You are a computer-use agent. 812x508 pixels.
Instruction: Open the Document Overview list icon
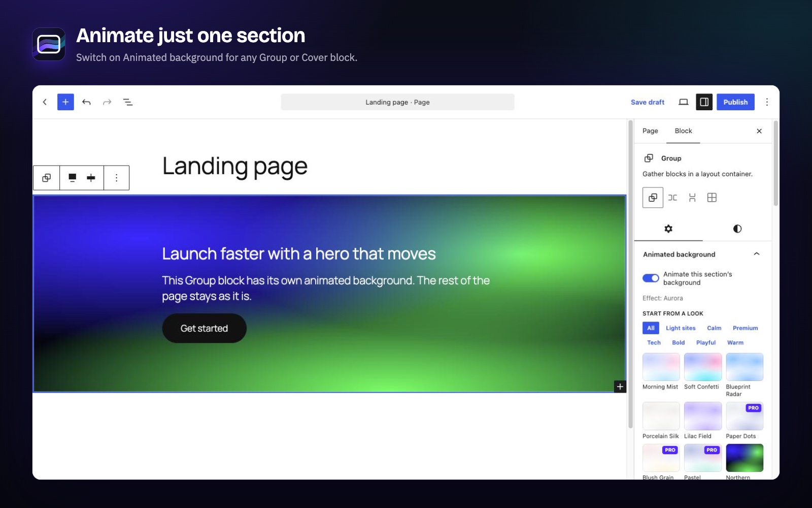point(128,102)
